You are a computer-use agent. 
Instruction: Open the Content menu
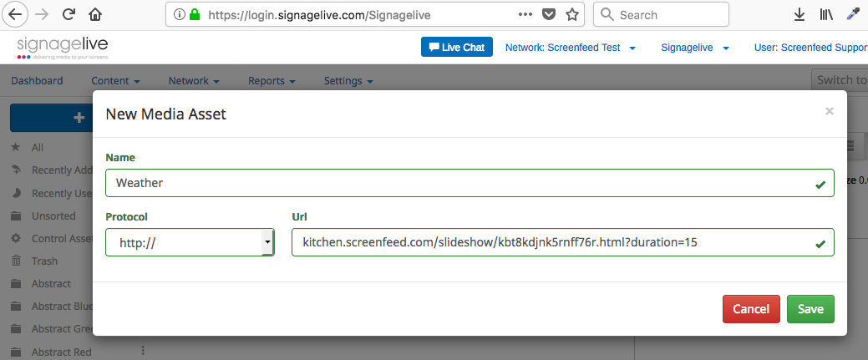[x=115, y=81]
